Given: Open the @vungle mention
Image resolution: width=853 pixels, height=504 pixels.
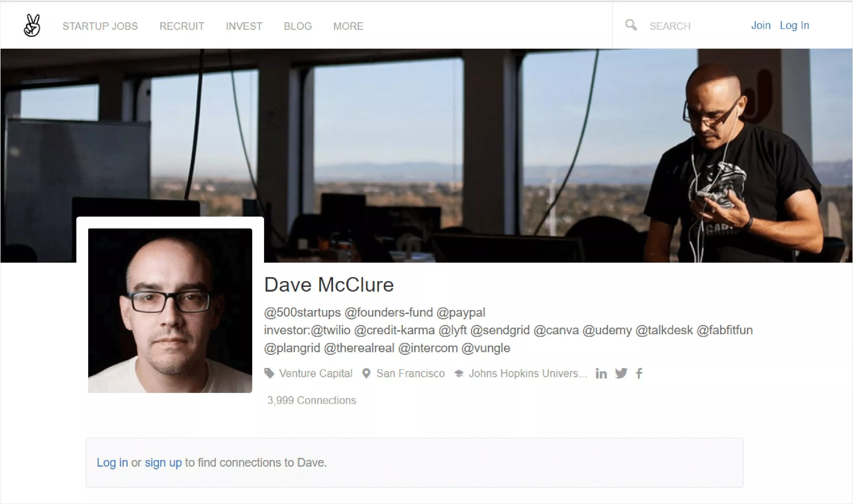Looking at the screenshot, I should click(486, 348).
